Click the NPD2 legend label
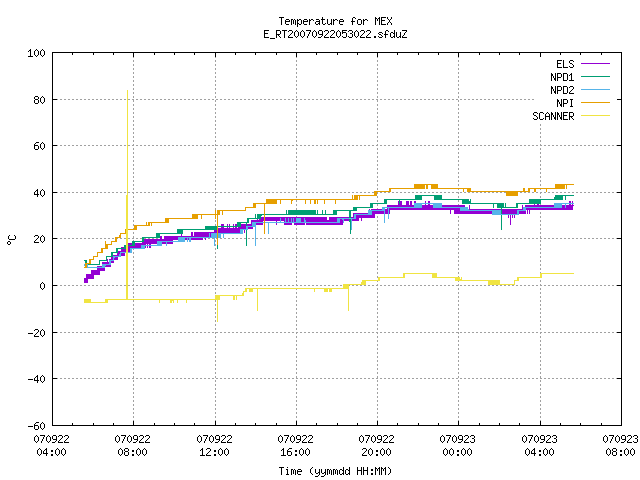Screen dimensions: 640x480 click(562, 90)
